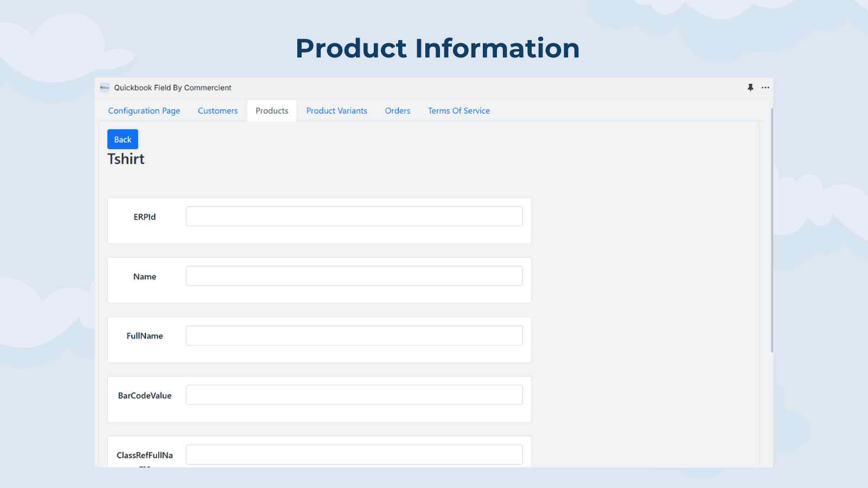Focus the ERPId text input
The height and width of the screenshot is (488, 868).
tap(354, 216)
